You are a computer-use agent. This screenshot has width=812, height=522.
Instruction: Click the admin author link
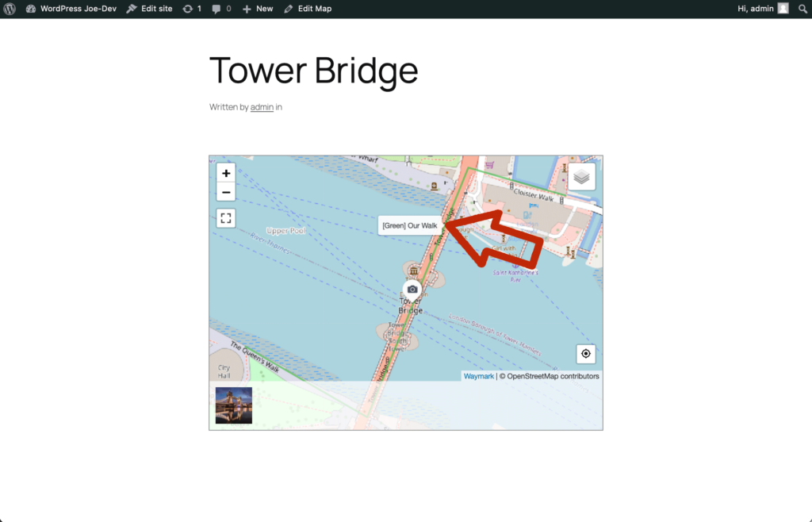[262, 107]
